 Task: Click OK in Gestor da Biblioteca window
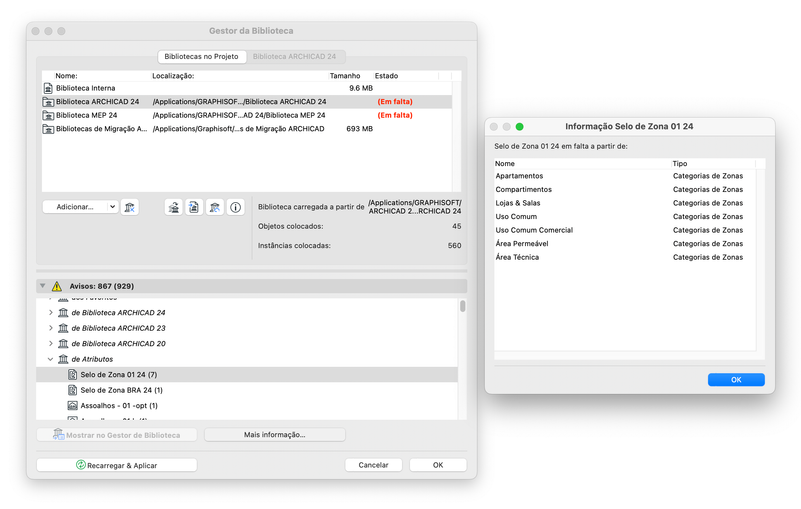pos(438,465)
